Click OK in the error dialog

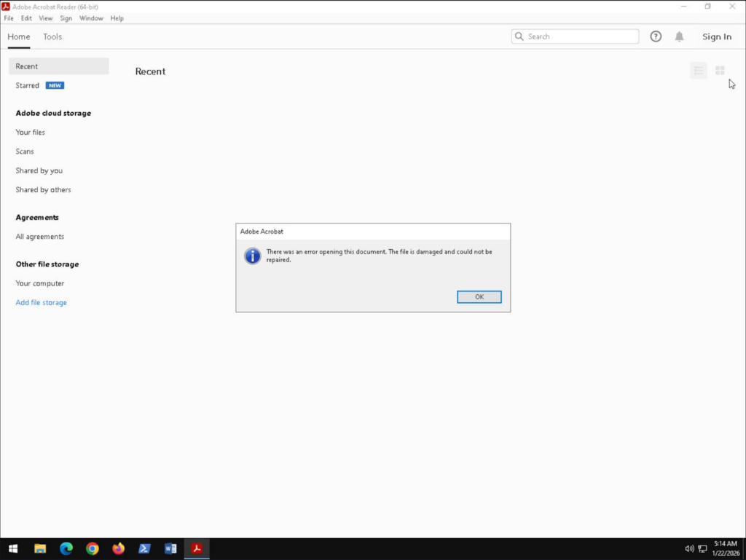(479, 297)
